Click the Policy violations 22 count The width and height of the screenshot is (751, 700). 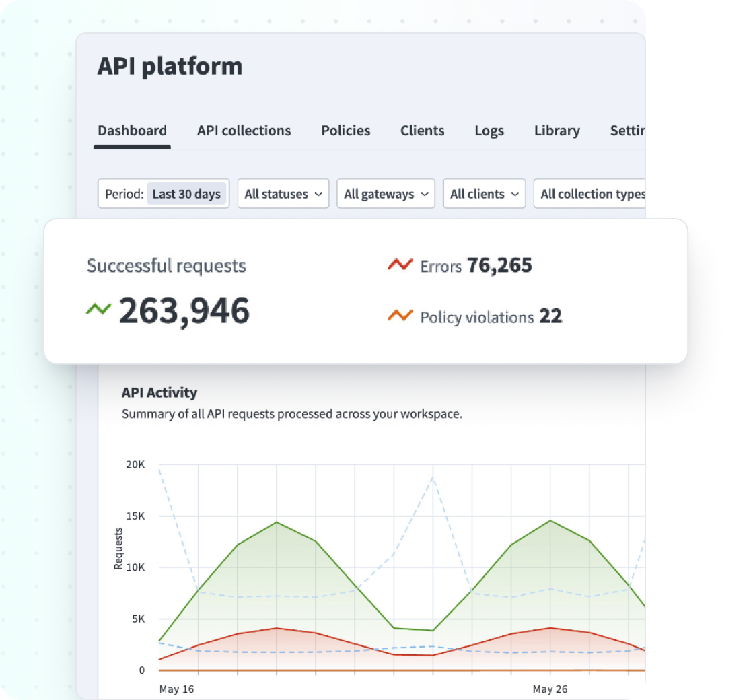550,316
